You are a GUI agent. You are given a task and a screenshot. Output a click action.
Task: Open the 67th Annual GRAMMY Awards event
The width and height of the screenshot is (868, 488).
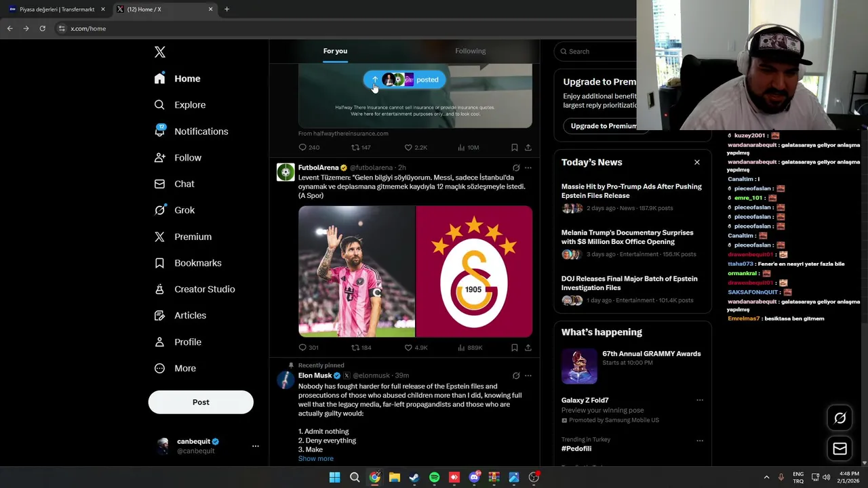(x=632, y=366)
